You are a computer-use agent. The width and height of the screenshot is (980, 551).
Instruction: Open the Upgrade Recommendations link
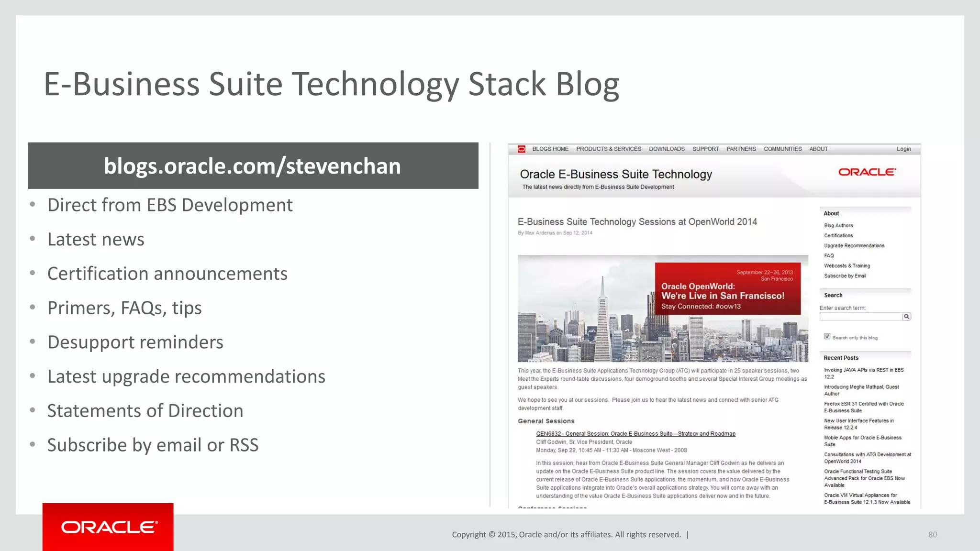(854, 246)
